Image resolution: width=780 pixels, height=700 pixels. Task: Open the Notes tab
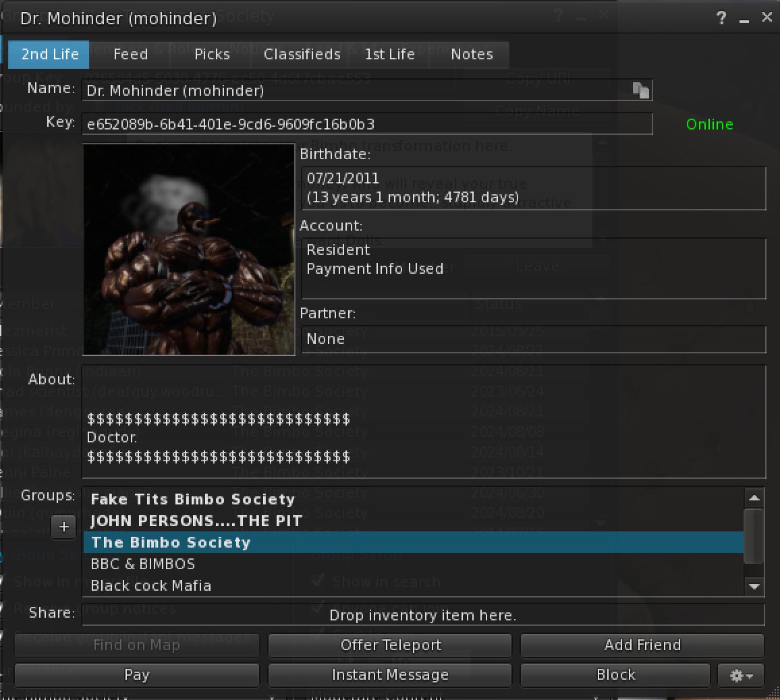click(x=472, y=54)
